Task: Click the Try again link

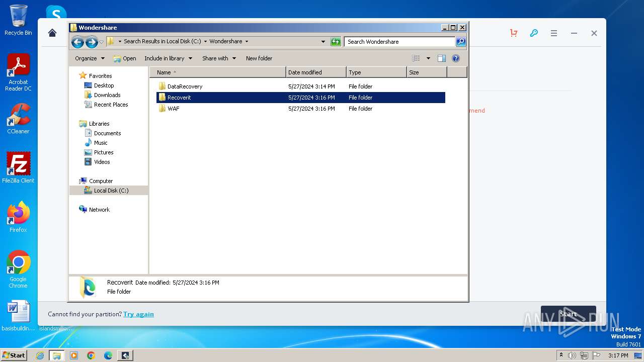Action: pos(138,314)
